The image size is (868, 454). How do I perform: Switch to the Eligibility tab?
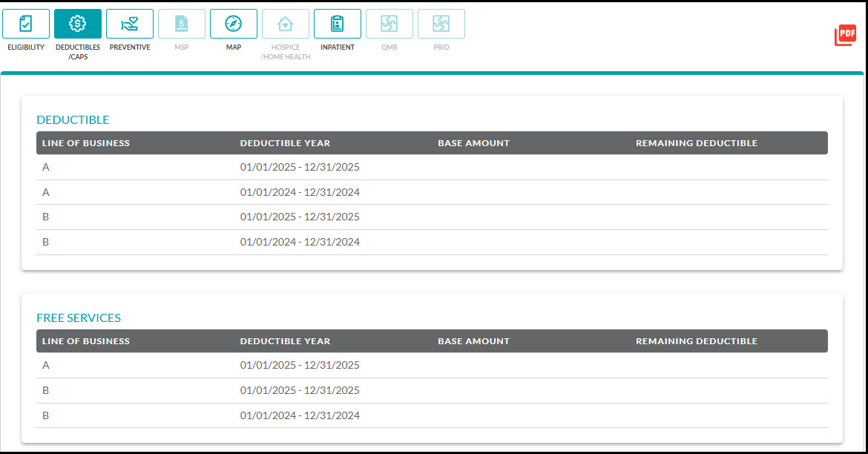pos(25,23)
